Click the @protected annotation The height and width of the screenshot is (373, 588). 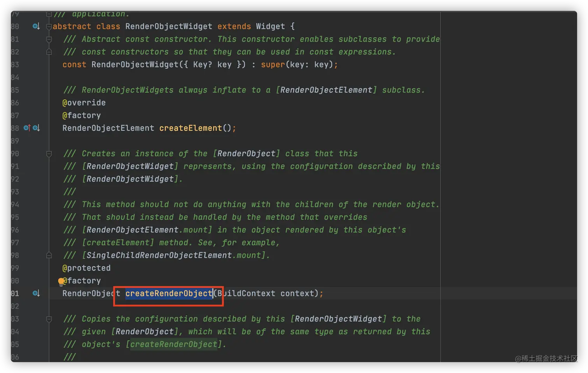(x=86, y=268)
